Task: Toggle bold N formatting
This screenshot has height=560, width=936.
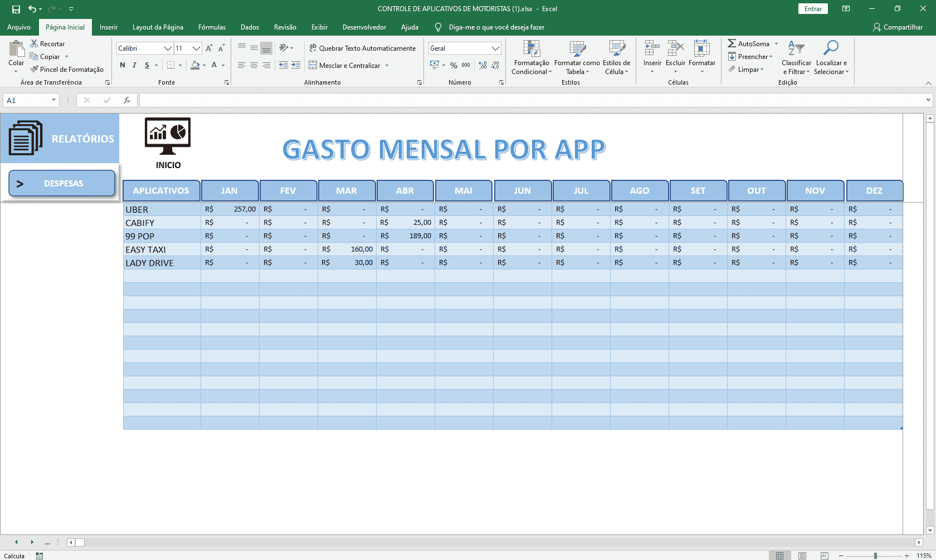Action: 123,65
